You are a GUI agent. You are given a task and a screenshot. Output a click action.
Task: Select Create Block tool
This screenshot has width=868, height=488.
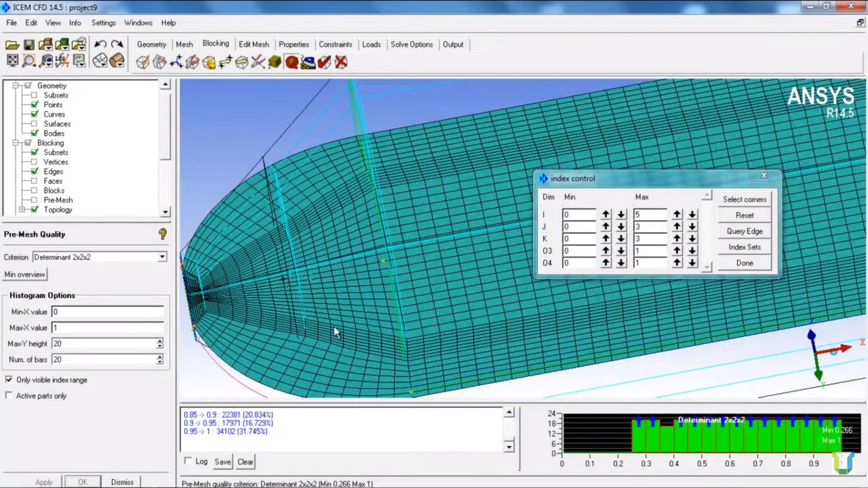pos(143,62)
